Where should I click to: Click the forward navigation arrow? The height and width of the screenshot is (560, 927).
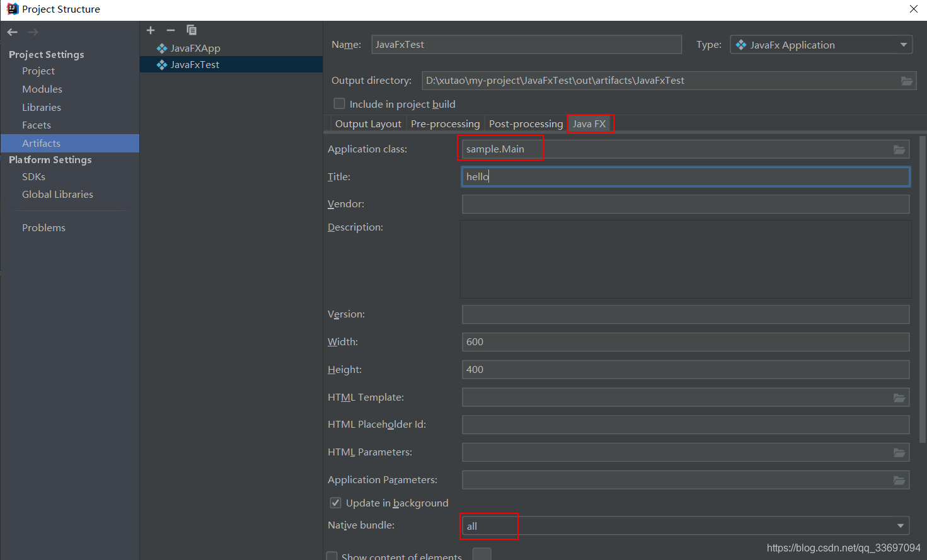pos(33,32)
